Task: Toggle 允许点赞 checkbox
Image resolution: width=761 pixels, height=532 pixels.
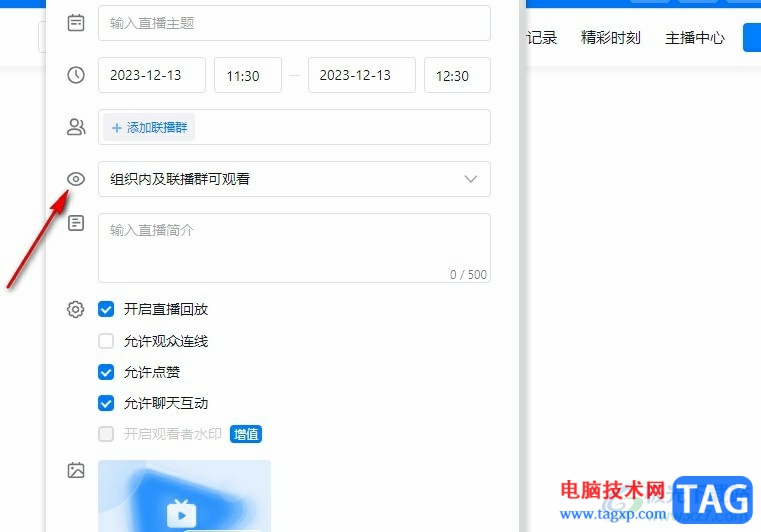Action: click(106, 372)
